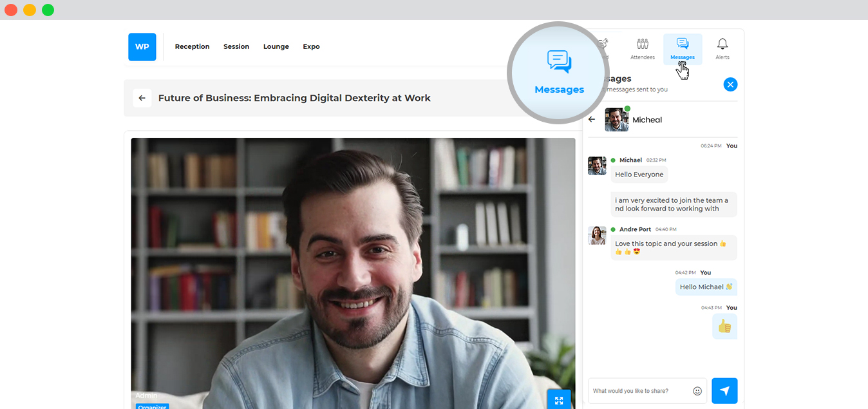Click Andre Port's name in chat
Image resolution: width=868 pixels, height=409 pixels.
[635, 229]
